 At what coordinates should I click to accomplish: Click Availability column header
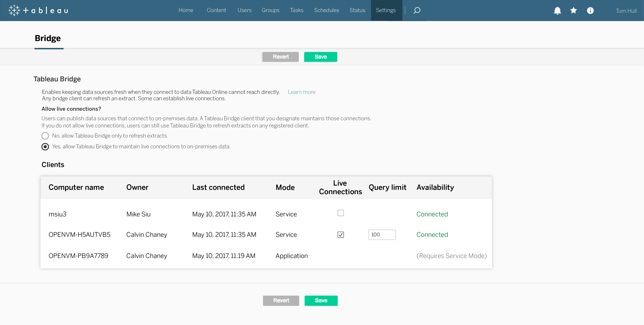pos(435,187)
